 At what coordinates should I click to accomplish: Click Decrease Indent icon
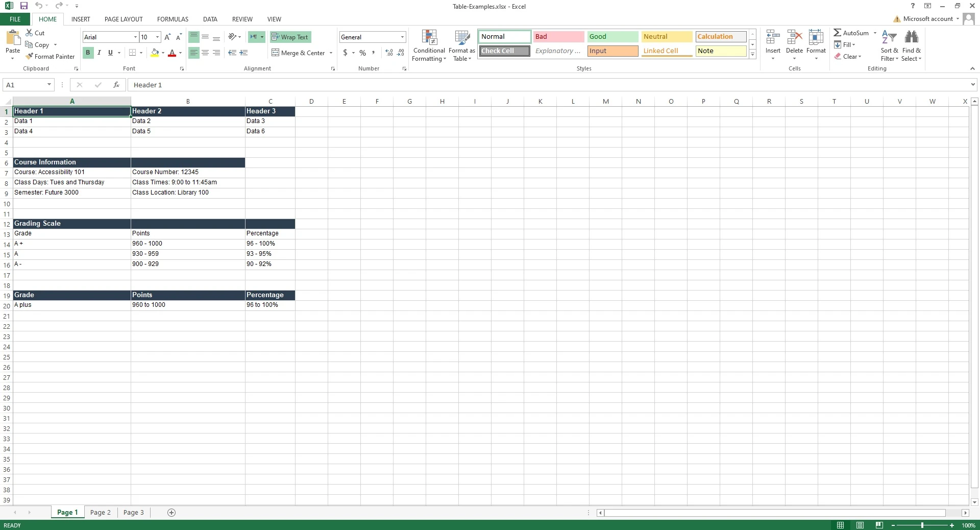point(232,53)
